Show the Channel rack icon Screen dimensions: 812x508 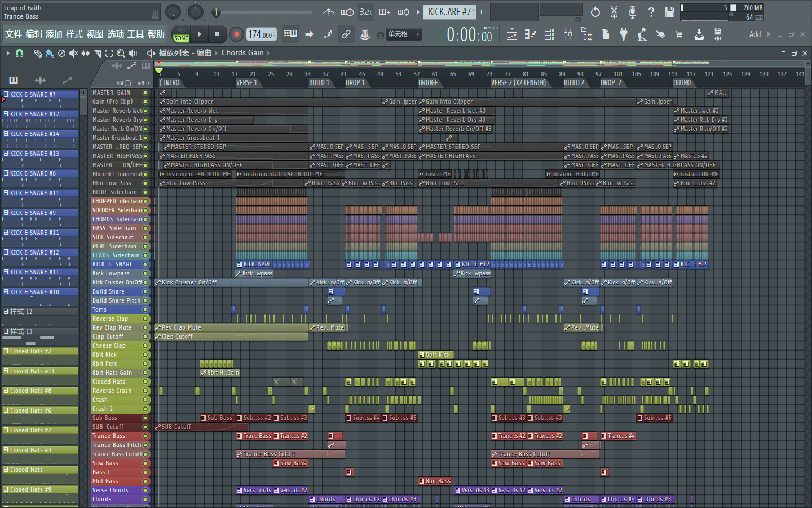(549, 34)
